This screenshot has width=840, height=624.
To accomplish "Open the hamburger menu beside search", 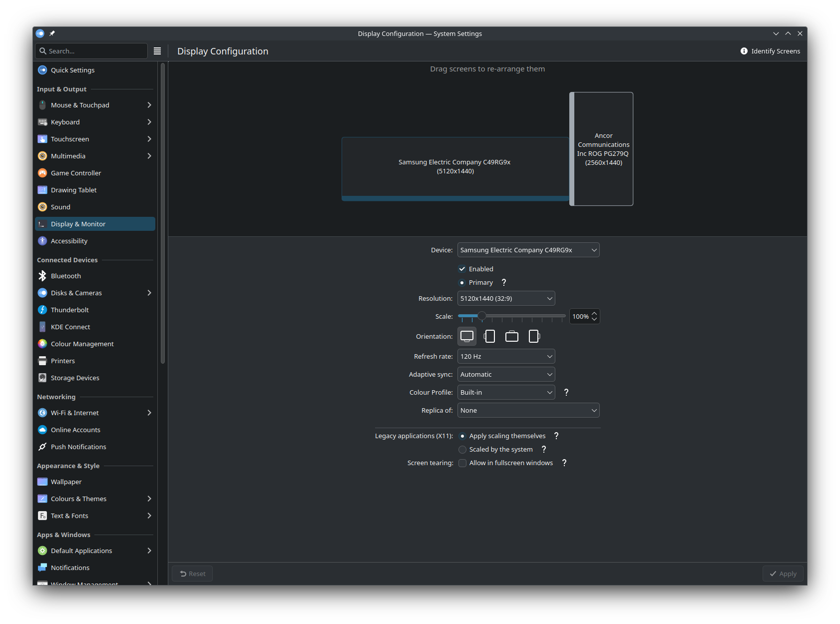I will [157, 50].
